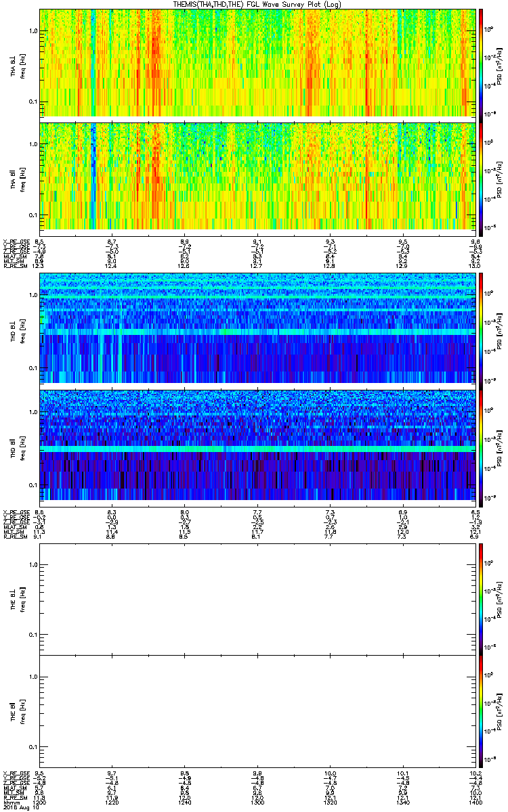Click the 1320 time tick label
Image resolution: width=508 pixels, height=812 pixels.
[330, 803]
